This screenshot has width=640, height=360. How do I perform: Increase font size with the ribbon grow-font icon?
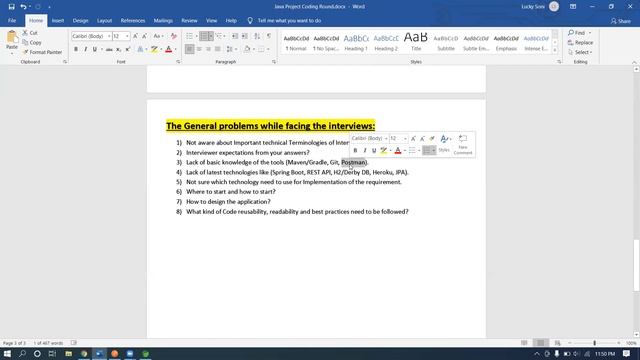pos(136,36)
